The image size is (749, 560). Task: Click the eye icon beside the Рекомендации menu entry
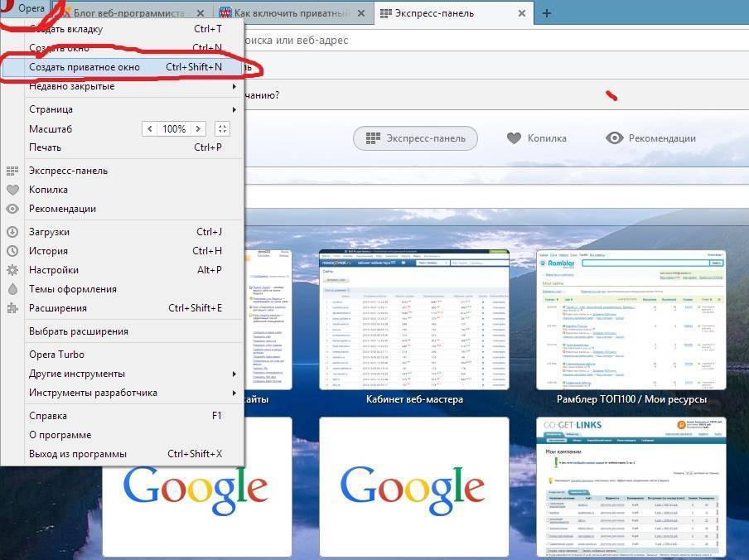coord(12,209)
